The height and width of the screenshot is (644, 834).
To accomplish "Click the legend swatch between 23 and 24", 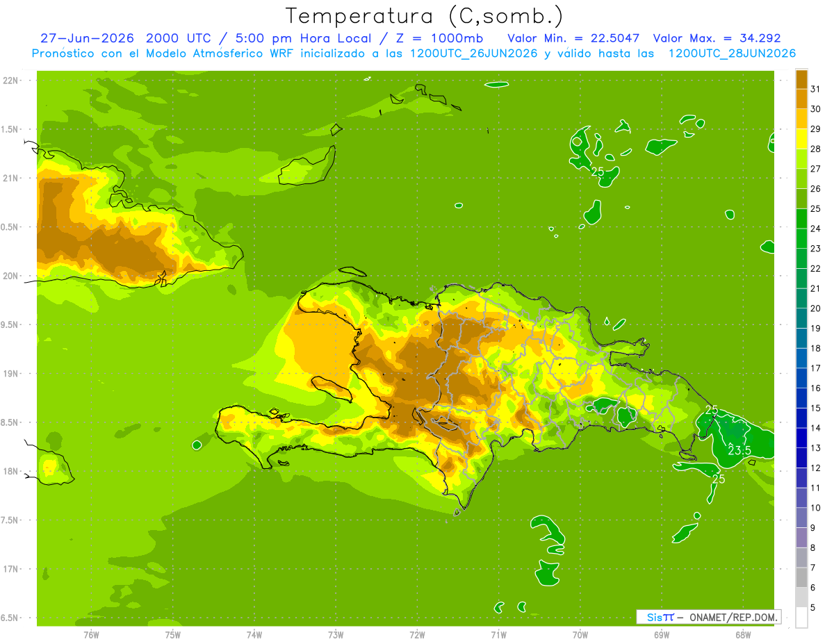I will (801, 238).
